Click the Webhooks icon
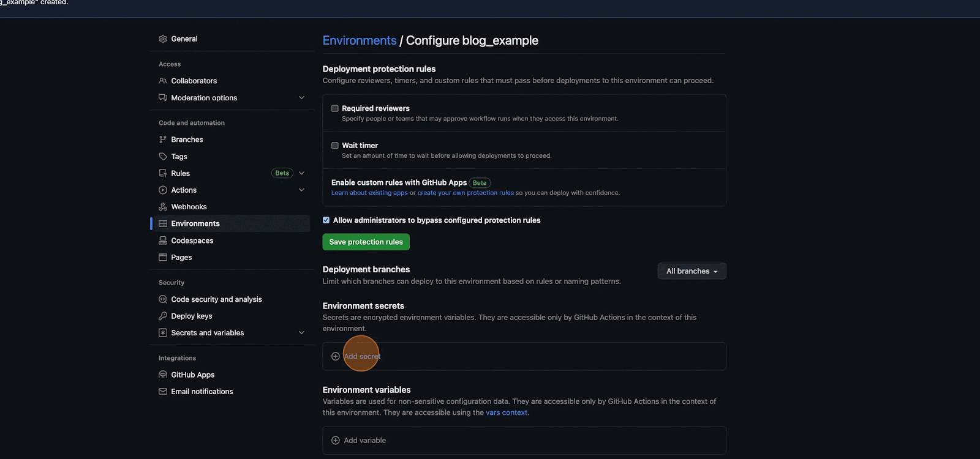Screen dimensions: 980x459 (163, 207)
